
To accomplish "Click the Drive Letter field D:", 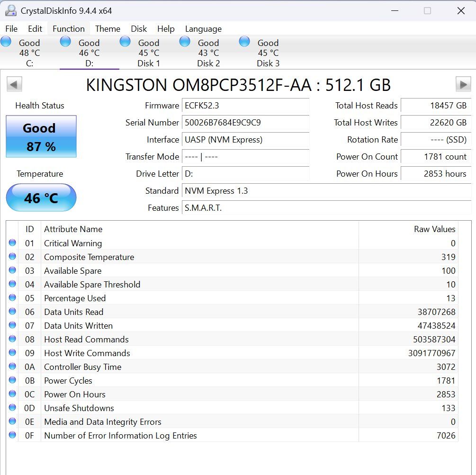I will tap(246, 174).
